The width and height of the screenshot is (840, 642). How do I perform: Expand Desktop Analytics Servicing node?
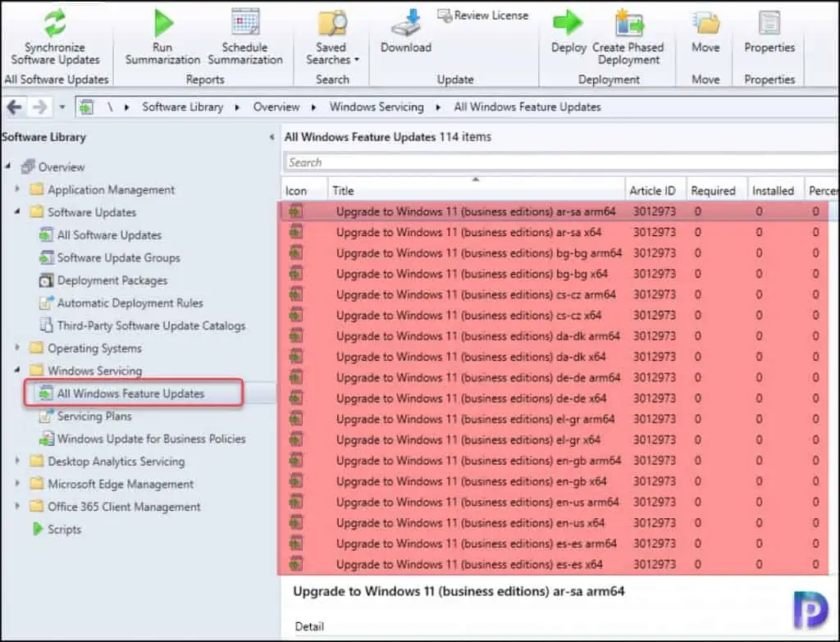point(17,461)
